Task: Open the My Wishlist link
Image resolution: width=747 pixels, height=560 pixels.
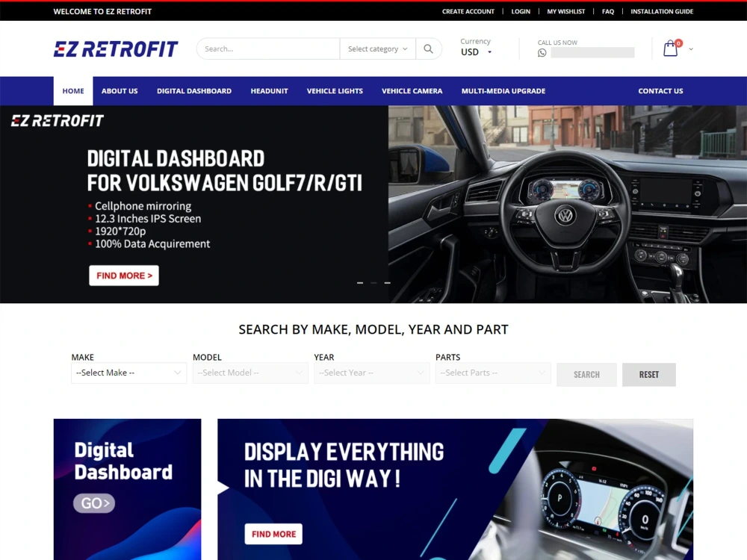Action: point(566,11)
